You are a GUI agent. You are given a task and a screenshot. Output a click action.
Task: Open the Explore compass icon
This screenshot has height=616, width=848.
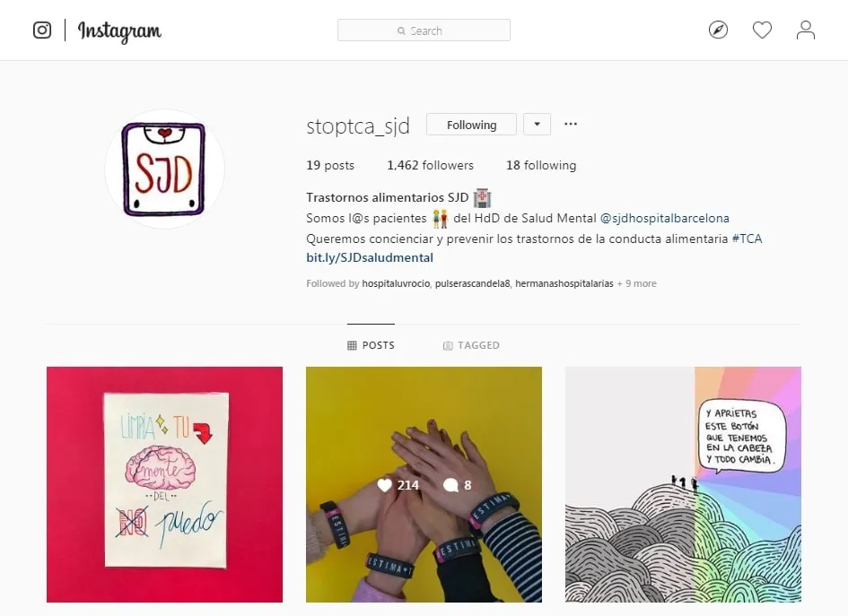coord(718,30)
